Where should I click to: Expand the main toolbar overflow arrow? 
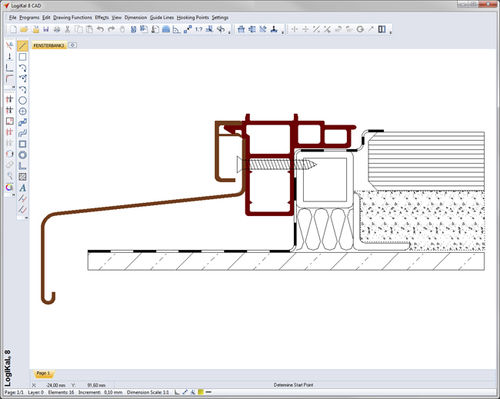point(229,32)
